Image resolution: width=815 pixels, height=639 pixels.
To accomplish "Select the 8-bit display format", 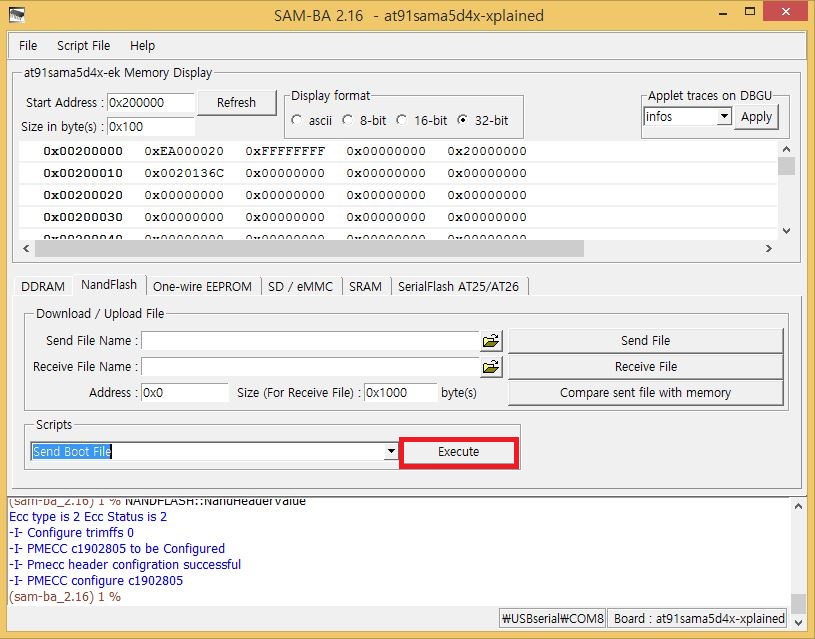I will coord(348,120).
